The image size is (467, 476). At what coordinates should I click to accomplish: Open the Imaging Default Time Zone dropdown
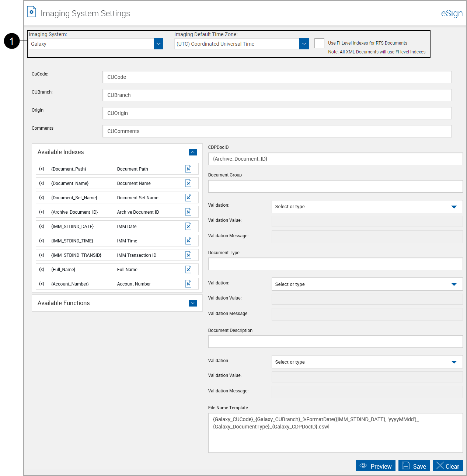pyautogui.click(x=304, y=43)
